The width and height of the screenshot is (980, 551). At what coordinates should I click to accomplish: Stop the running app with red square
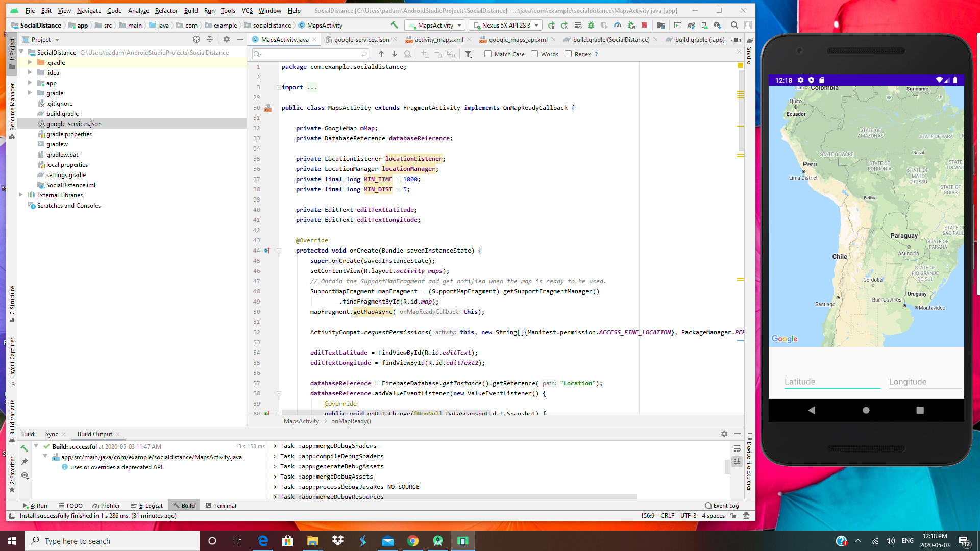point(644,25)
